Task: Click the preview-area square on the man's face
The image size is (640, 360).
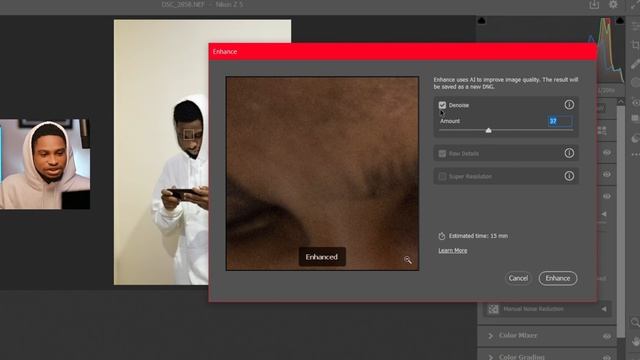Action: [x=188, y=134]
